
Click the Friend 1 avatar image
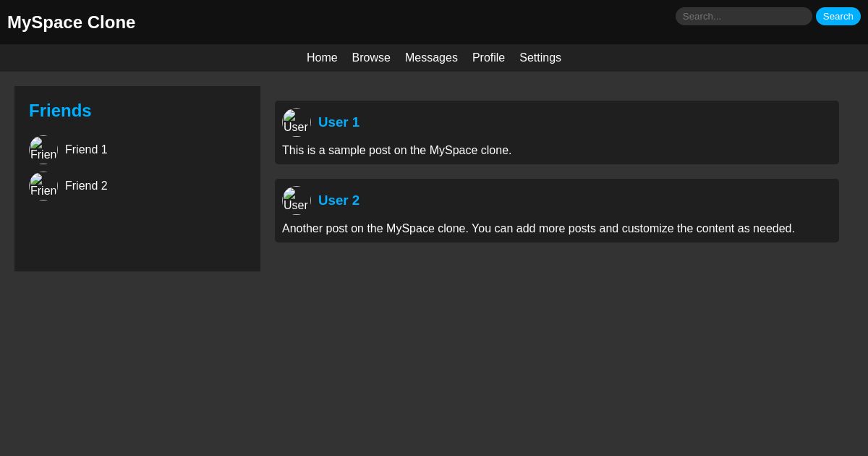[43, 150]
